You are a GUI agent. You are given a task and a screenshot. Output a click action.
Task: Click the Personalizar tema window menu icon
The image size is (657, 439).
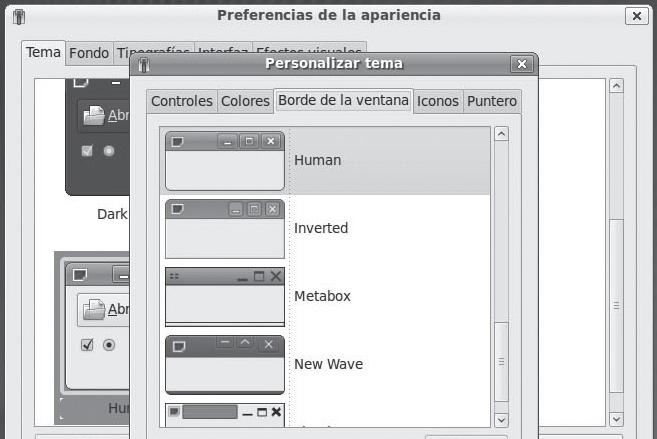(144, 65)
